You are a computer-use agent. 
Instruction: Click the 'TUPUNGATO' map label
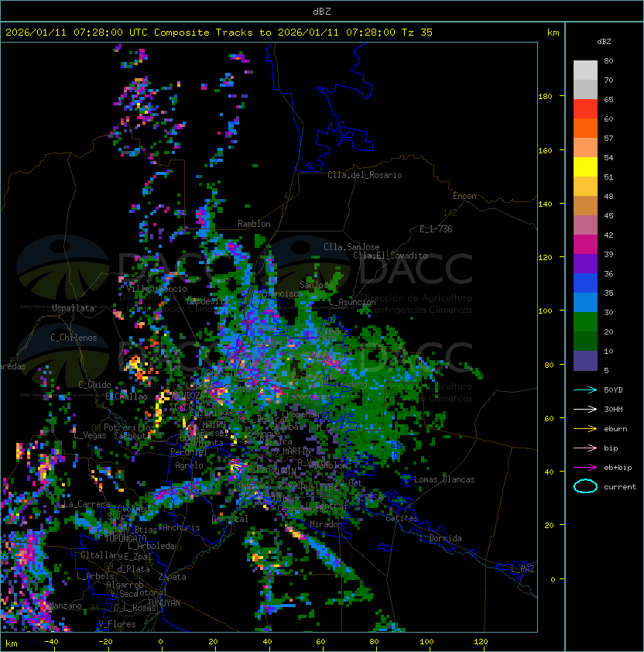pyautogui.click(x=125, y=538)
